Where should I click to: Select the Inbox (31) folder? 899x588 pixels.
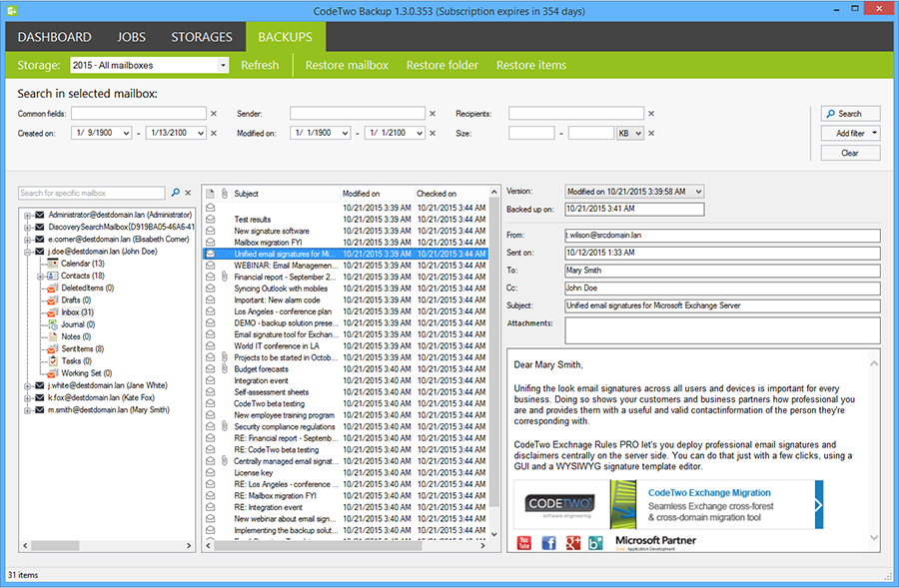77,312
